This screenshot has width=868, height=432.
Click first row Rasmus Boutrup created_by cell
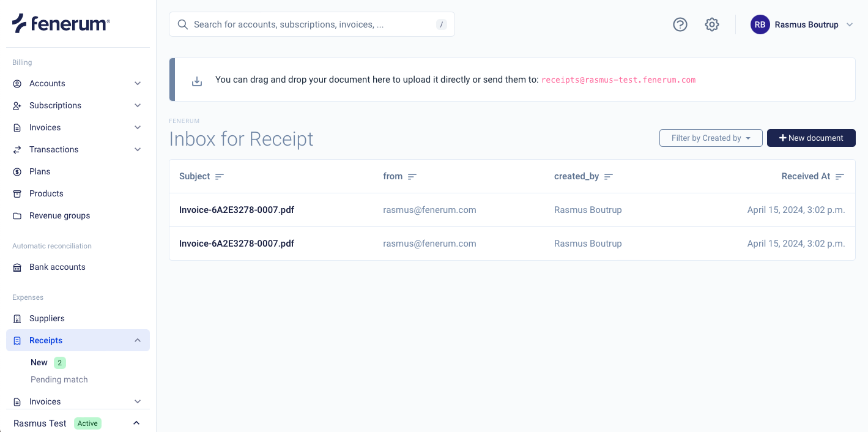(x=588, y=210)
